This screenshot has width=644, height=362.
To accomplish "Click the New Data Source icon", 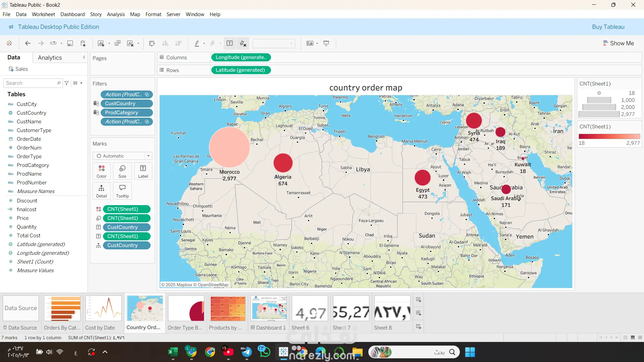I will click(x=83, y=43).
